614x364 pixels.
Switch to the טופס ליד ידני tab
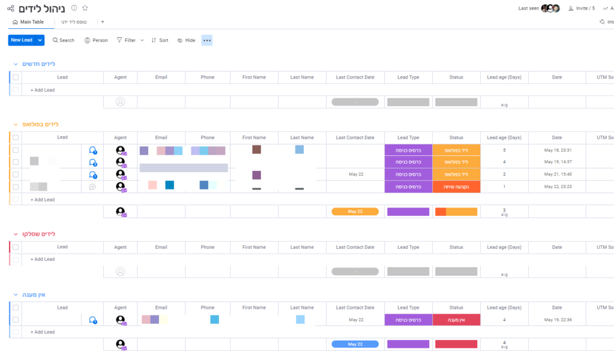tap(74, 22)
